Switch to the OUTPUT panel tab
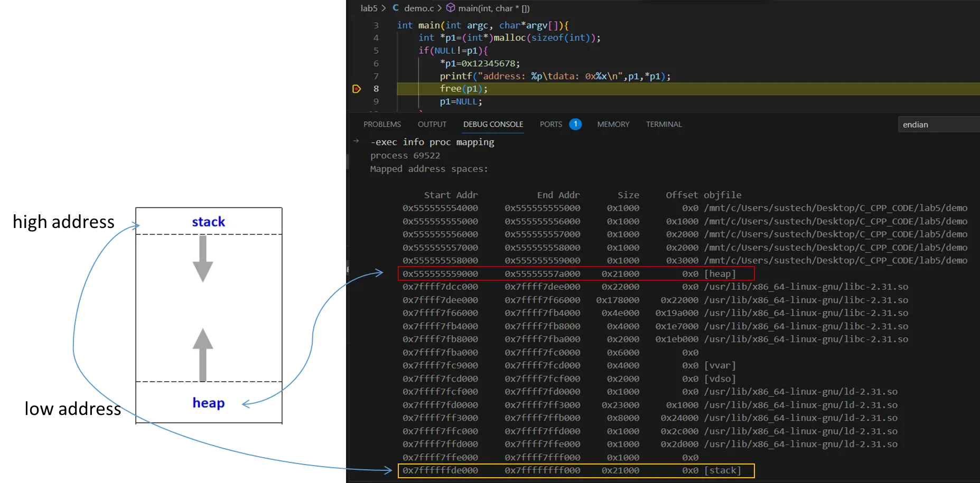 (432, 124)
